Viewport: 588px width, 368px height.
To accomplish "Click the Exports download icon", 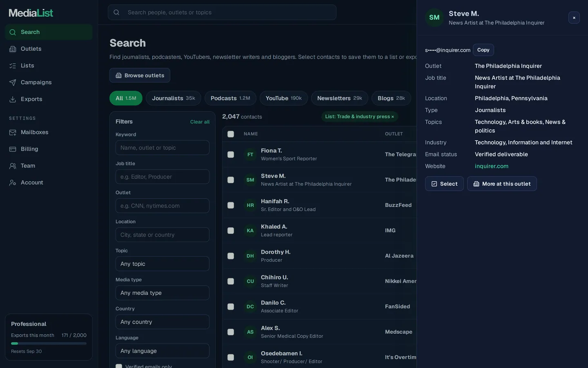I will [x=13, y=99].
